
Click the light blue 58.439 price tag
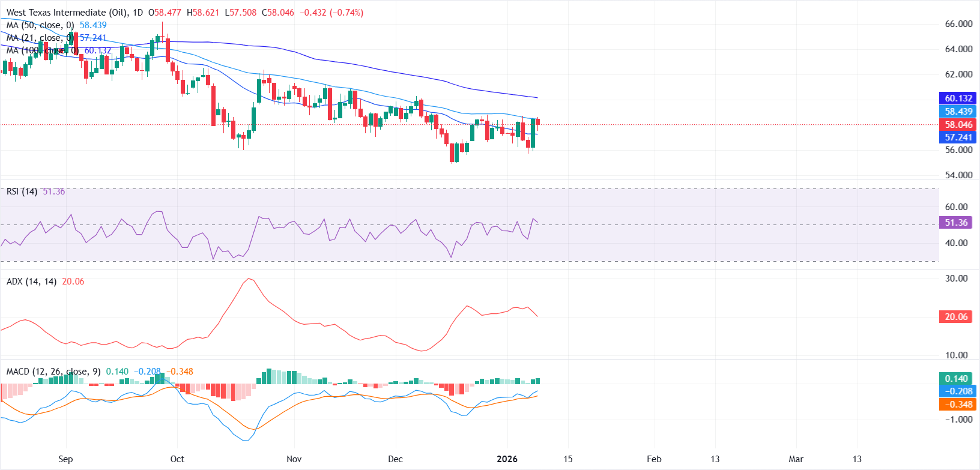point(958,112)
